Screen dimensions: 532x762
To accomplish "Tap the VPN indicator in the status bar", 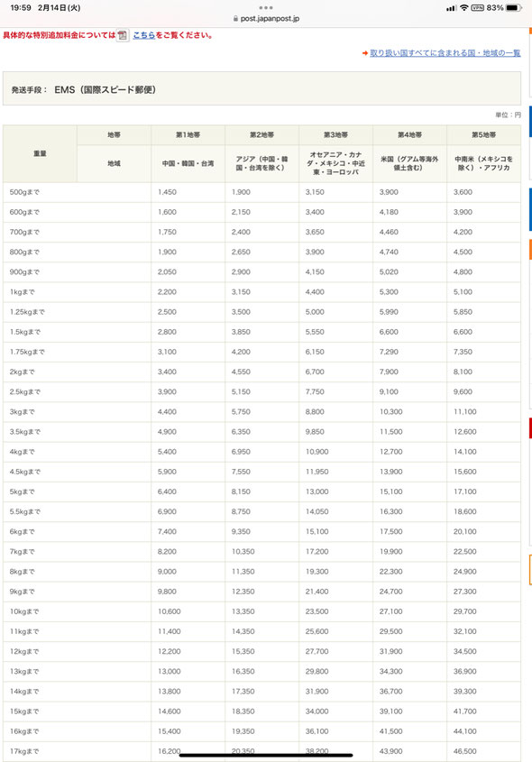I will click(x=477, y=8).
